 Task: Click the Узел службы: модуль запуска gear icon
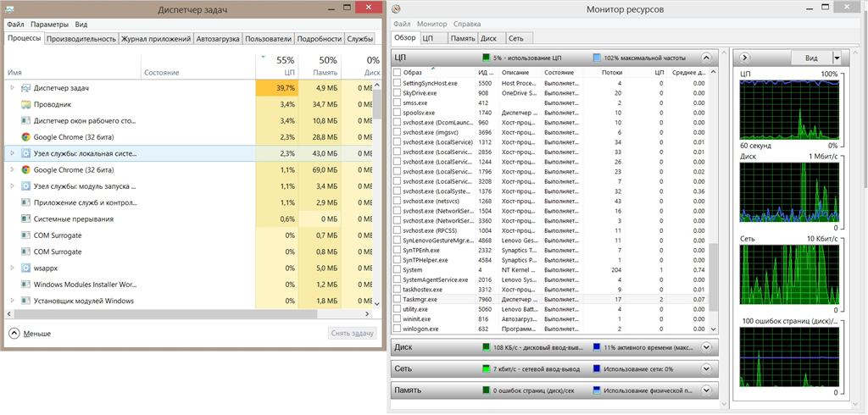coord(25,186)
